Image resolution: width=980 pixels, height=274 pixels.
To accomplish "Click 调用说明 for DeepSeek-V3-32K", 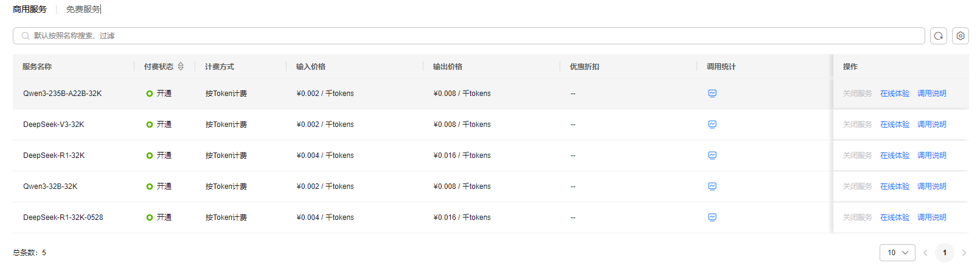I will (932, 125).
